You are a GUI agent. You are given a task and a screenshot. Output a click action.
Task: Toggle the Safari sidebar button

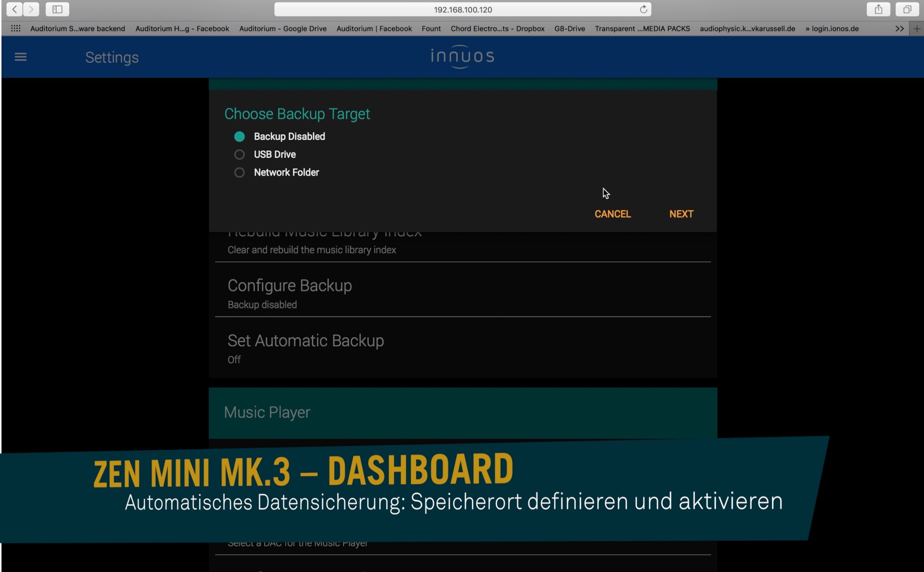[x=57, y=9]
